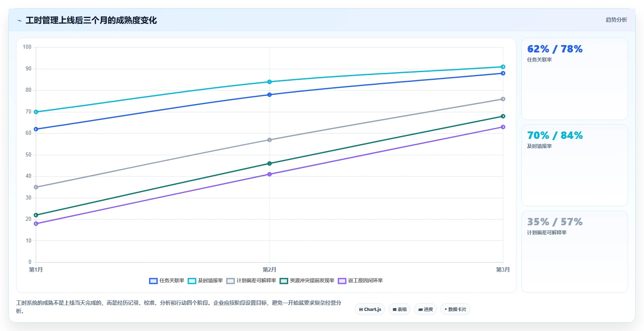Click the 35% / 57% card value
Screen dimensions: 644x331
(555, 222)
